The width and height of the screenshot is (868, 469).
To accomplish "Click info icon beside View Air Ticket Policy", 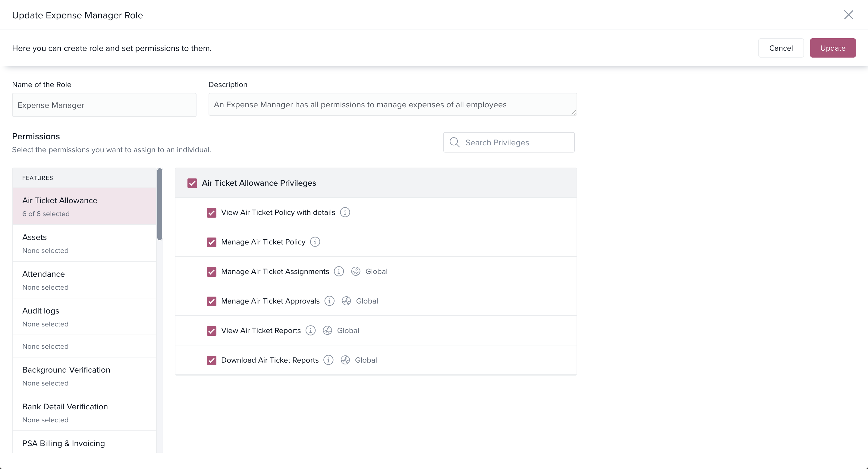I will pos(345,212).
